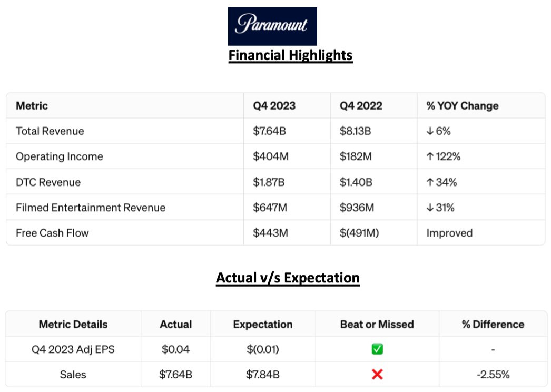Select the Total Revenue row label
551x392 pixels.
[x=50, y=131]
